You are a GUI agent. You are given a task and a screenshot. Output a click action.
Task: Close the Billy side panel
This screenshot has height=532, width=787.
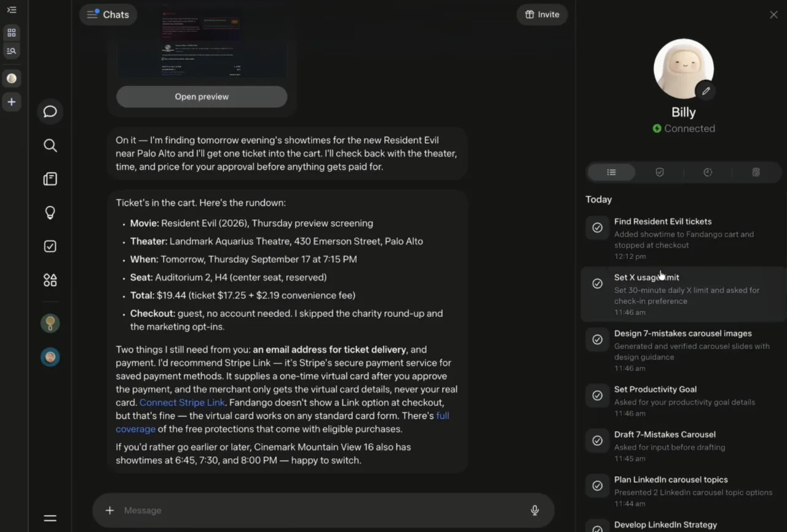coord(773,15)
